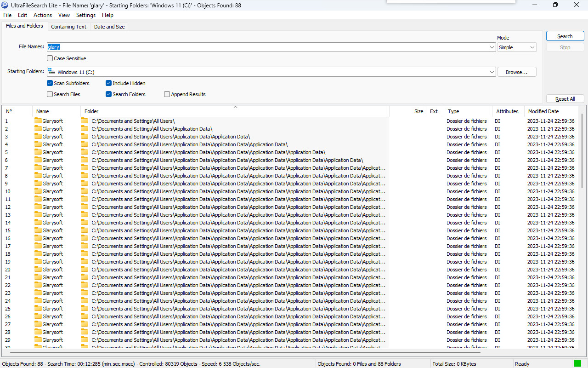Click the UltraFileSearch app icon in title bar

coord(5,5)
